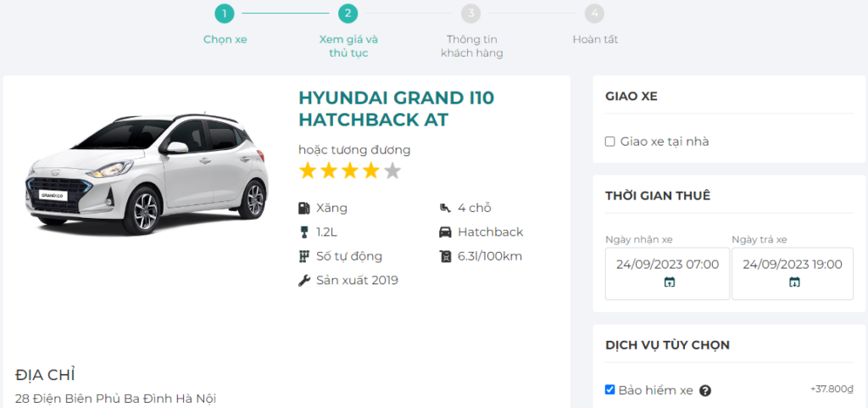The image size is (868, 408).
Task: Enable the Giao xe tại nhà checkbox
Action: click(x=609, y=142)
